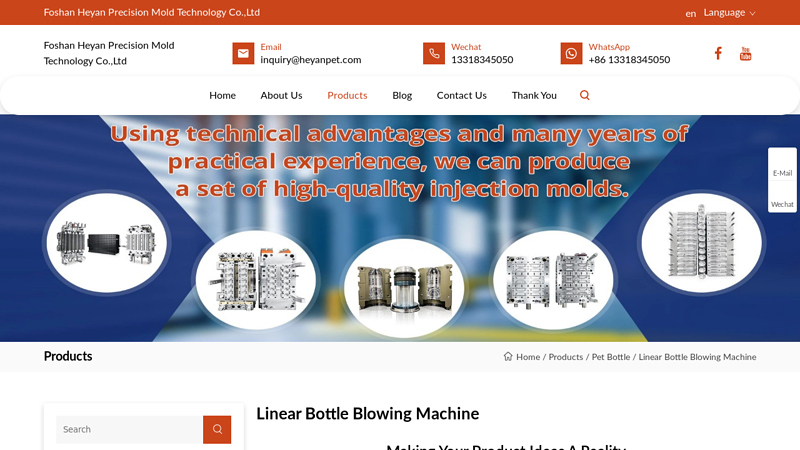
Task: Click the orange sidebar search button
Action: click(x=217, y=430)
